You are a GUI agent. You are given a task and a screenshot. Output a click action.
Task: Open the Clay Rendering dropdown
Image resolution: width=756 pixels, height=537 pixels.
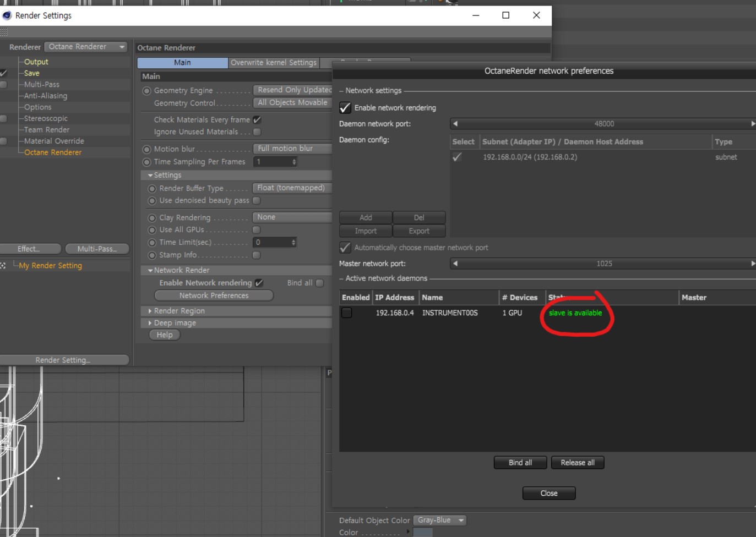[x=292, y=217]
